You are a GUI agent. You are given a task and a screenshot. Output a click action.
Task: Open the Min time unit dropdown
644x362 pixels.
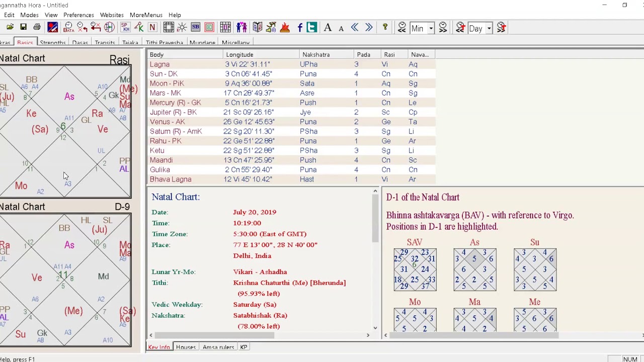tap(431, 28)
